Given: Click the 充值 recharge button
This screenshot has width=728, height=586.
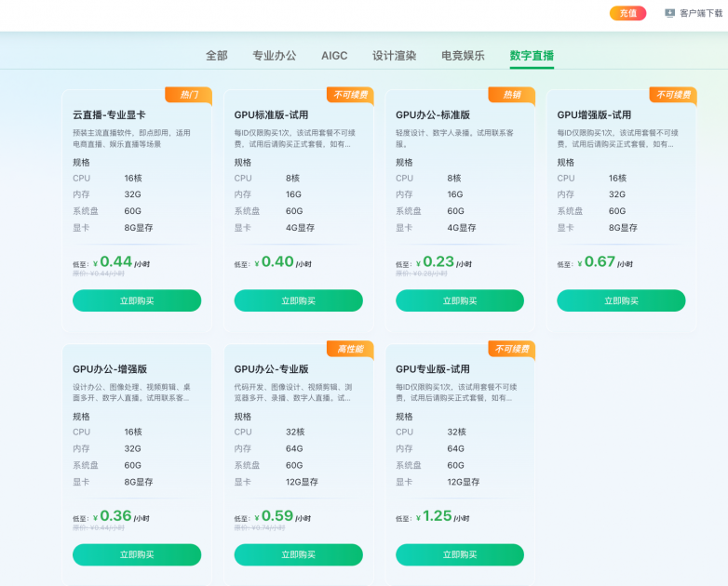Looking at the screenshot, I should pos(627,13).
